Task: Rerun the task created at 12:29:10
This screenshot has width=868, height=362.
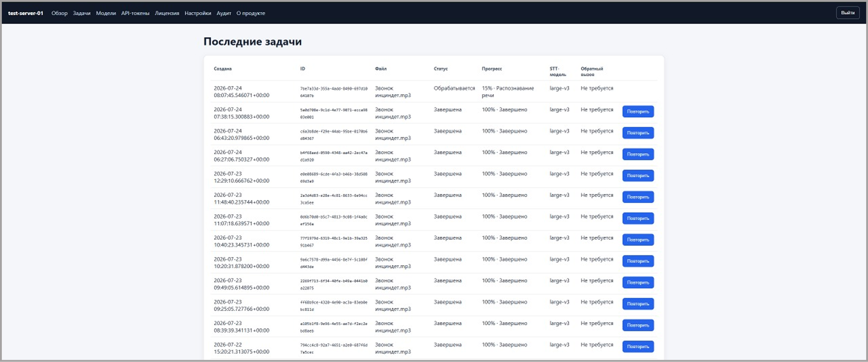Action: pyautogui.click(x=638, y=176)
